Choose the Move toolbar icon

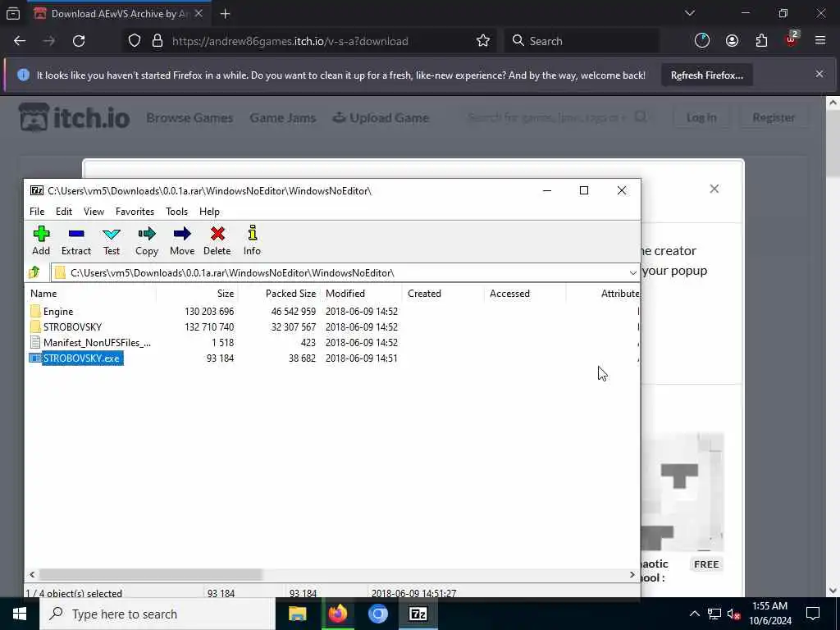(x=182, y=240)
